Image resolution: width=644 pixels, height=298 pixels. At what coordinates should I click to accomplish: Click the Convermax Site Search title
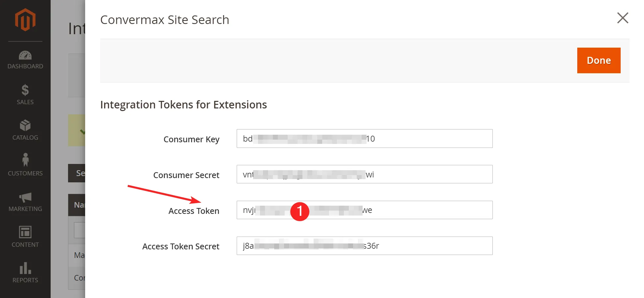[164, 20]
